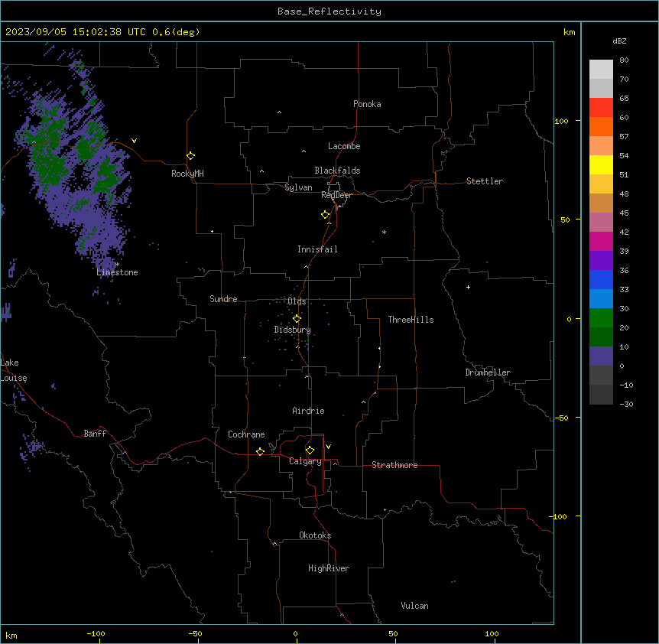Select the yellow diamond marker below Cochrane
The width and height of the screenshot is (659, 644).
pyautogui.click(x=260, y=451)
